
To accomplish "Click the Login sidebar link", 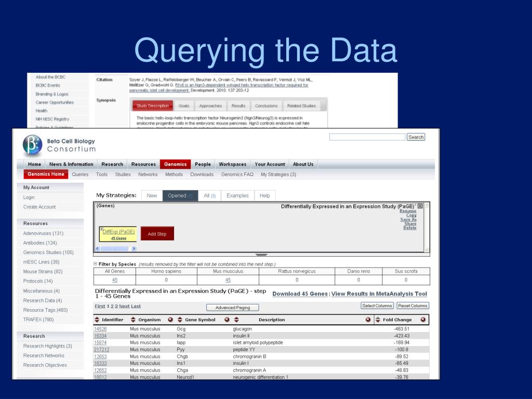I will (x=29, y=197).
